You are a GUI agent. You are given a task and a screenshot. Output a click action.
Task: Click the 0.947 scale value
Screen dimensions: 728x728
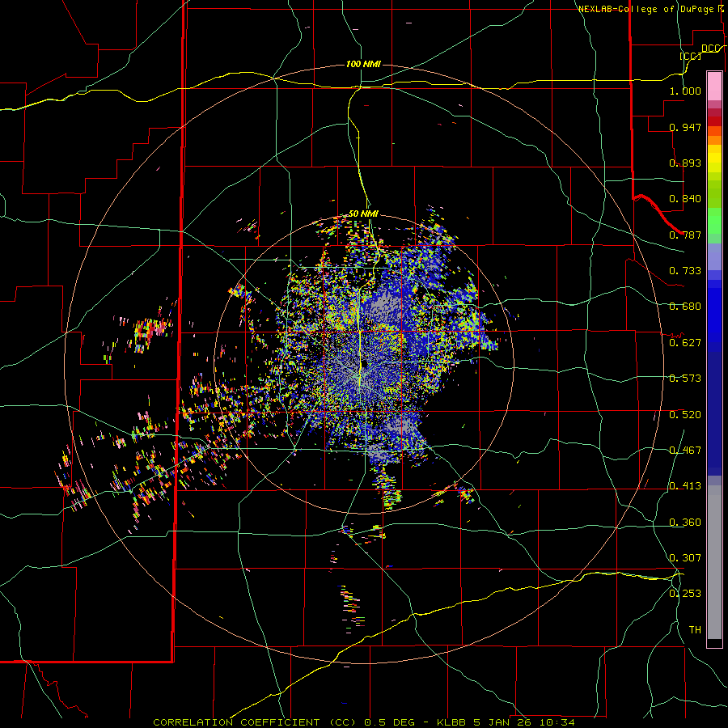(685, 127)
